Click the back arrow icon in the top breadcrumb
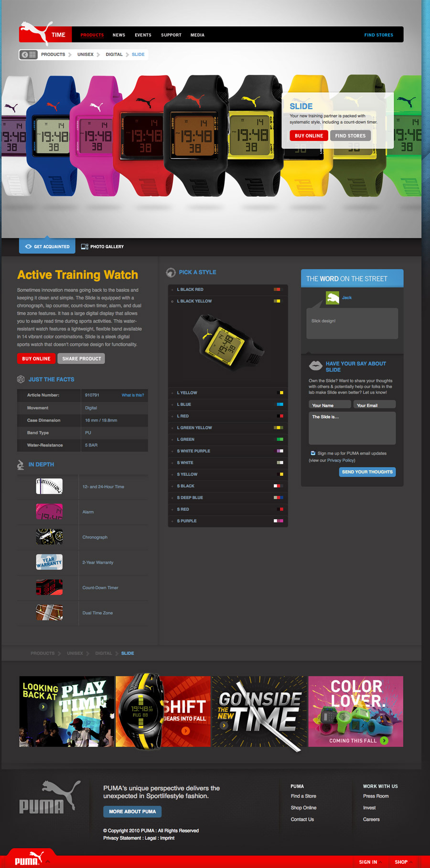The height and width of the screenshot is (868, 430). click(25, 54)
